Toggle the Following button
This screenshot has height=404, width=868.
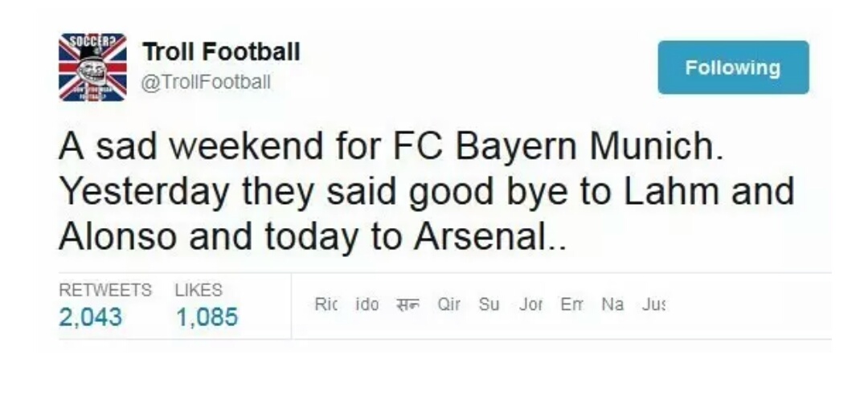[732, 67]
